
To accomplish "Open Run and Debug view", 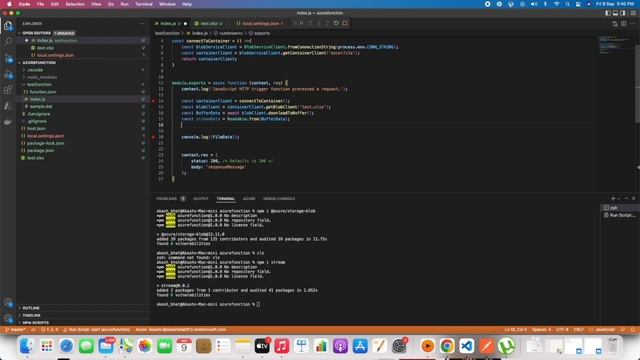I will coord(8,75).
